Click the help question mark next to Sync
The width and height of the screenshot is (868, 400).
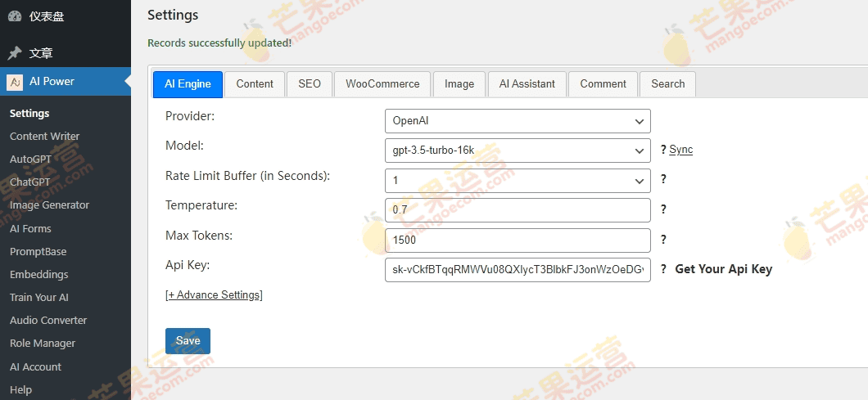(663, 150)
